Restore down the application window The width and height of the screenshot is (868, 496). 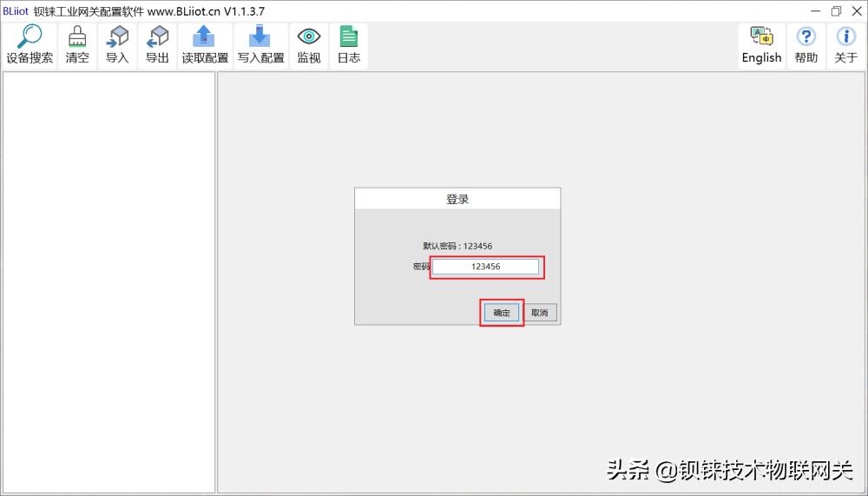836,11
